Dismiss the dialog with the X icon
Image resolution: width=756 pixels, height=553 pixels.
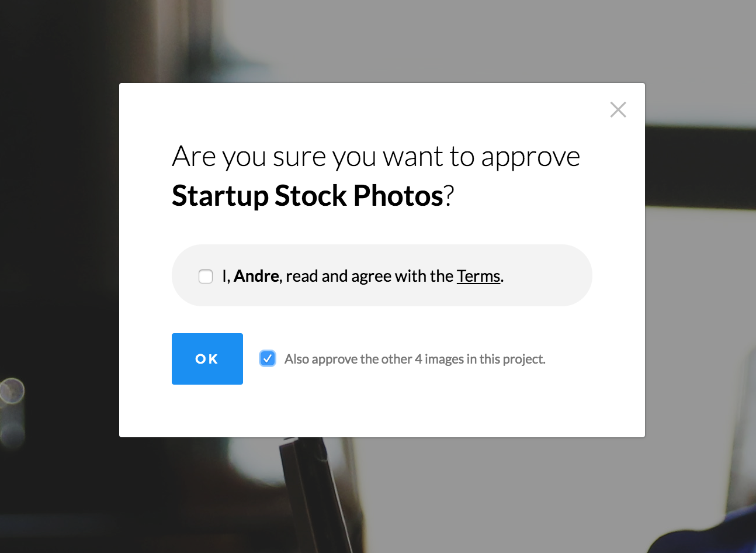(618, 109)
